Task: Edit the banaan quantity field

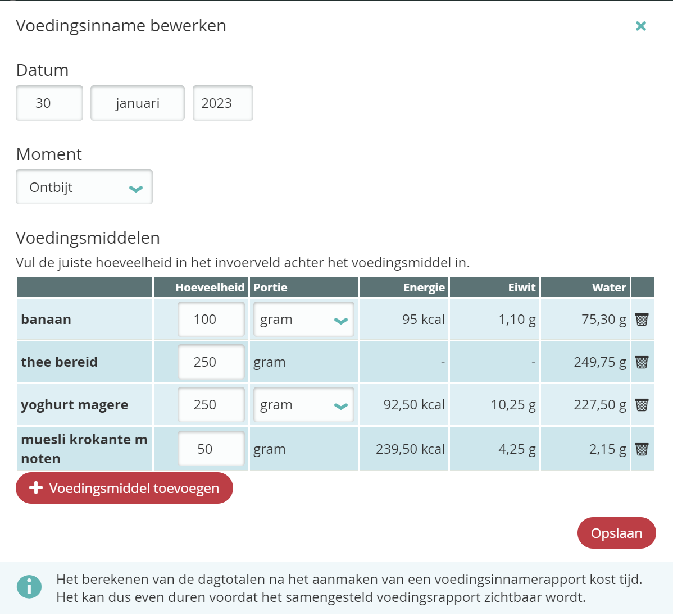Action: click(x=211, y=320)
